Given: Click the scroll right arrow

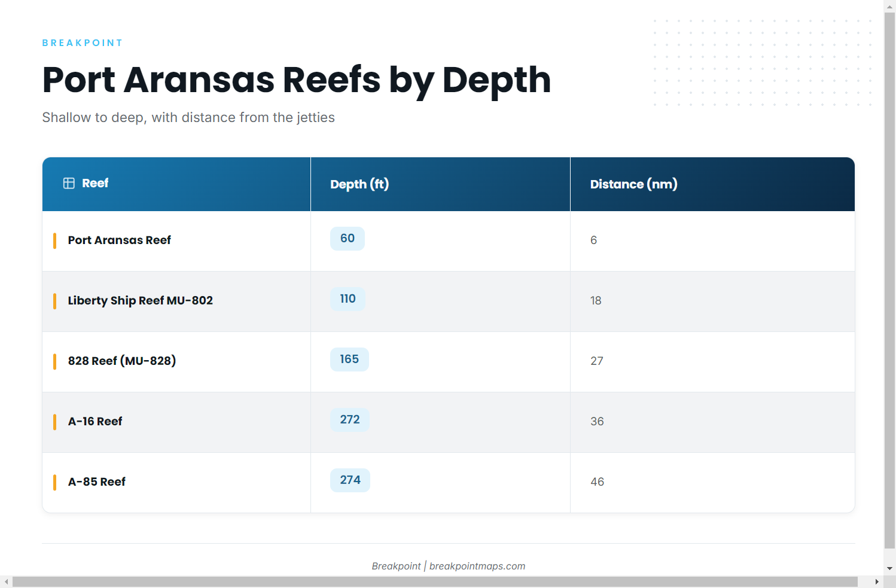Looking at the screenshot, I should [877, 582].
